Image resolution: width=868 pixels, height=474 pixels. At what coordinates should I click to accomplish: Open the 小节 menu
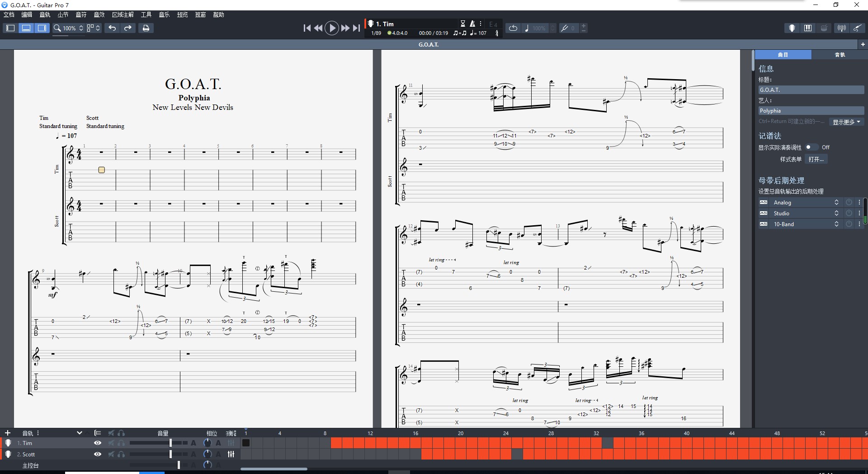[63, 14]
